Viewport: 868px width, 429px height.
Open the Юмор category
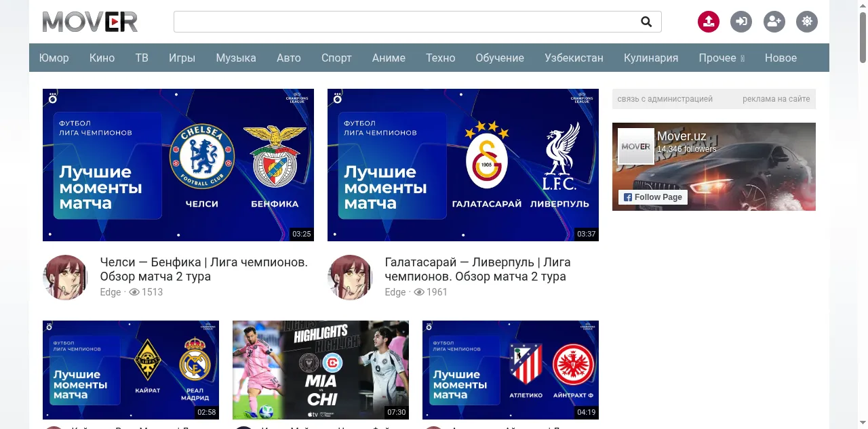54,58
